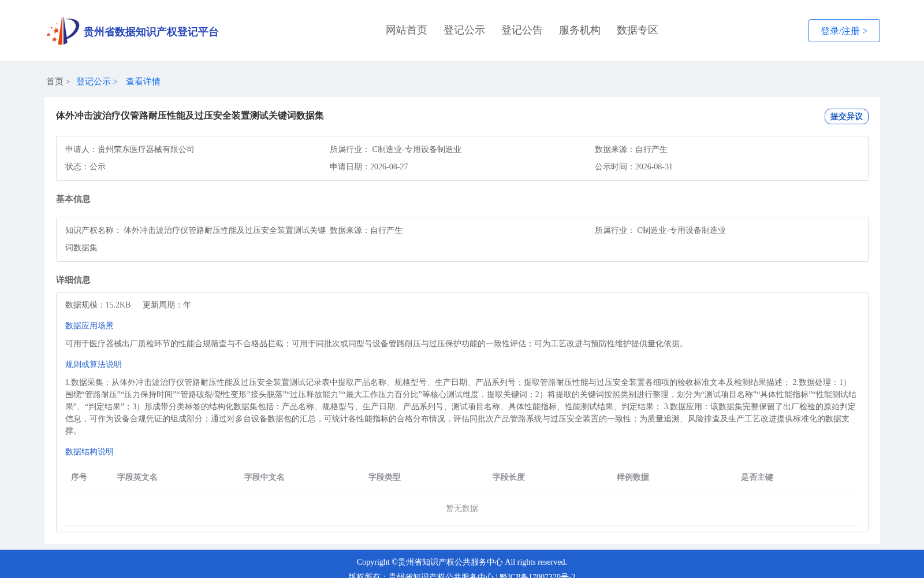Go back to 首页 breadcrumb

point(55,81)
